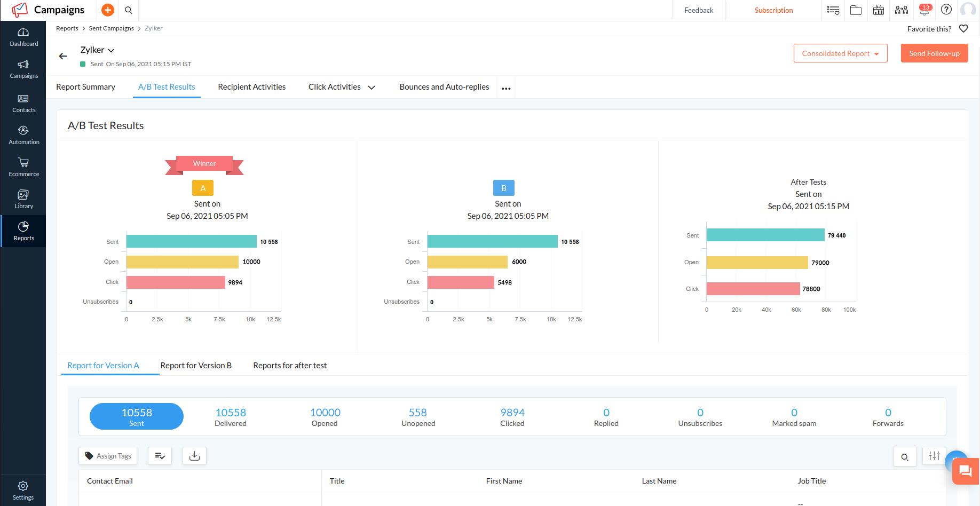The image size is (980, 506).
Task: Select the Sent 10558 stat pill
Action: click(x=137, y=416)
